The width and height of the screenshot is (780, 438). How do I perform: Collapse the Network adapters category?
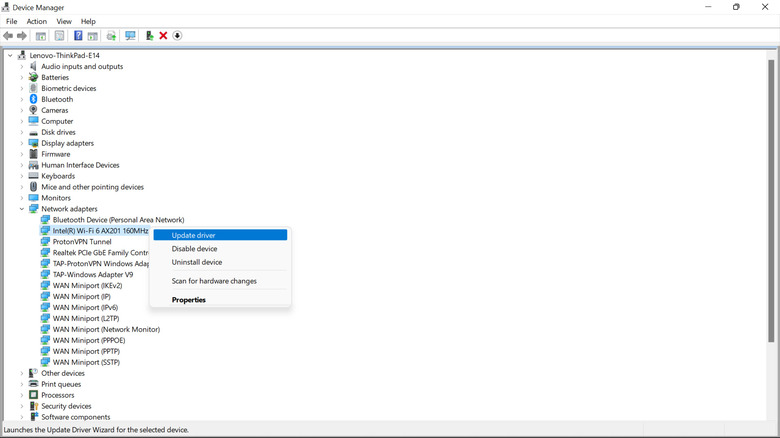(x=22, y=209)
